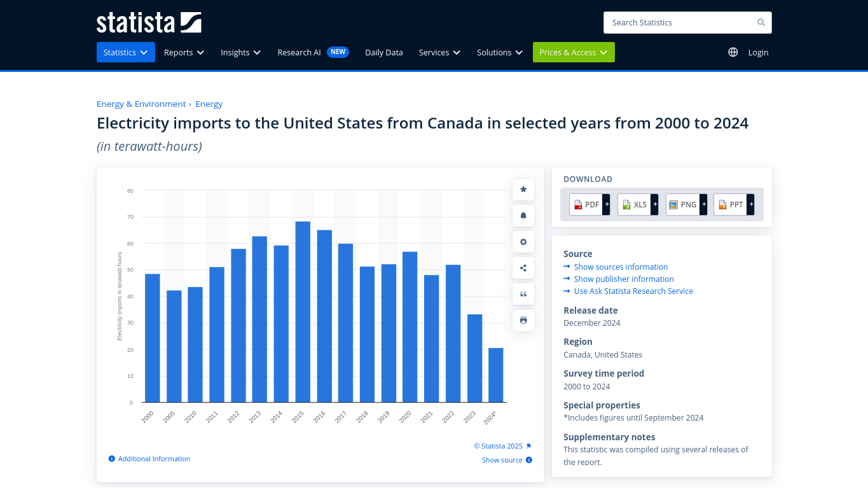The image size is (868, 488).
Task: Open chart settings gear icon
Action: 523,242
